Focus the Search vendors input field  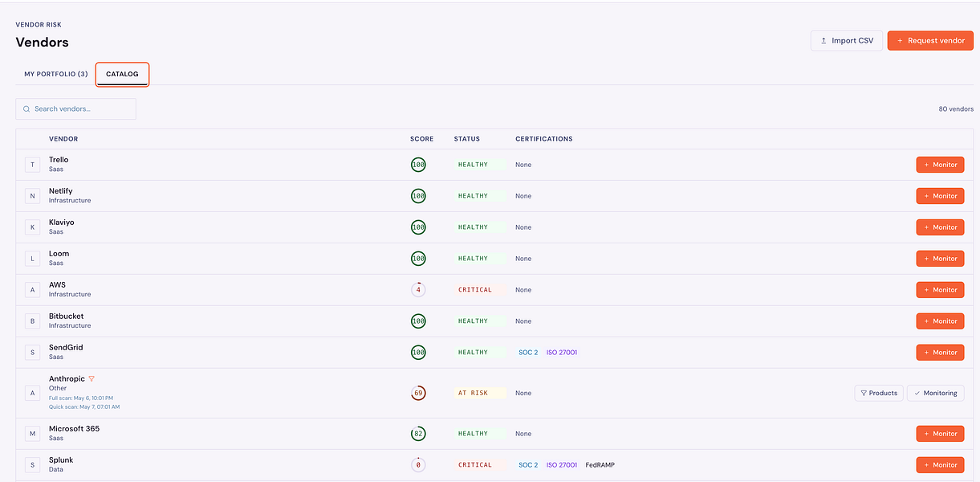(x=75, y=109)
